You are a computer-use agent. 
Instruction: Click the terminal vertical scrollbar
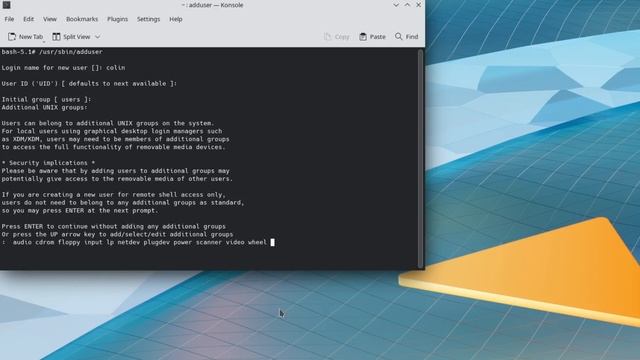[420, 158]
